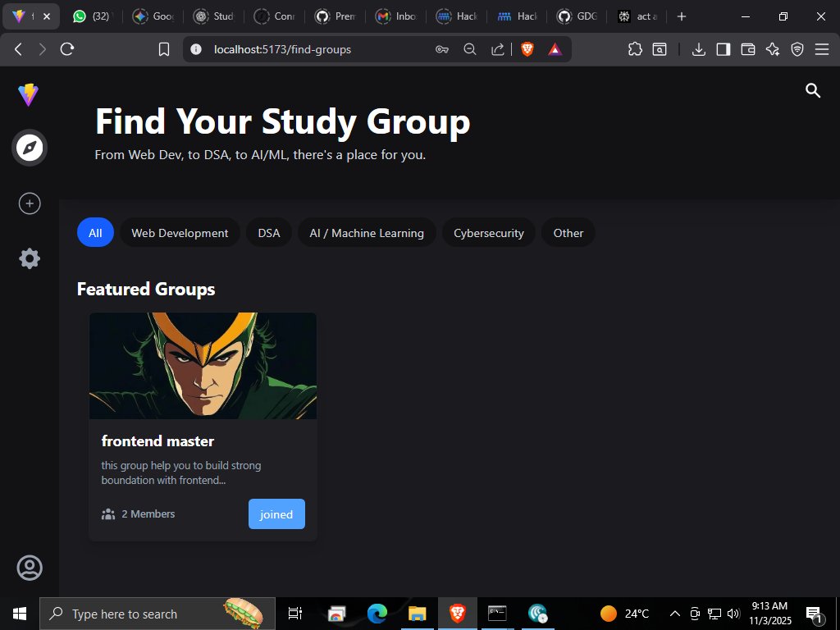Switch to the Gmail Inbox tab

point(396,16)
